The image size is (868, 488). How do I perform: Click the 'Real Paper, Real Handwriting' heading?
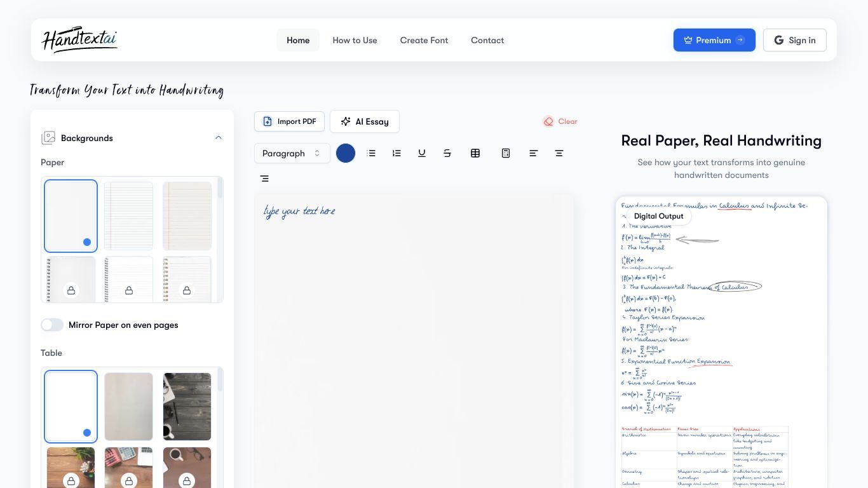tap(721, 140)
